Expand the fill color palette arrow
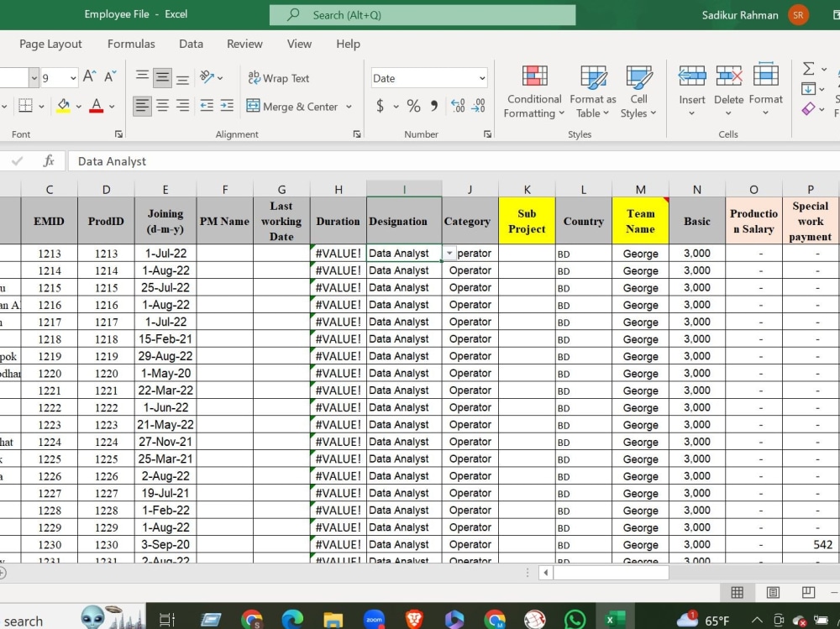This screenshot has width=840, height=629. 79,107
